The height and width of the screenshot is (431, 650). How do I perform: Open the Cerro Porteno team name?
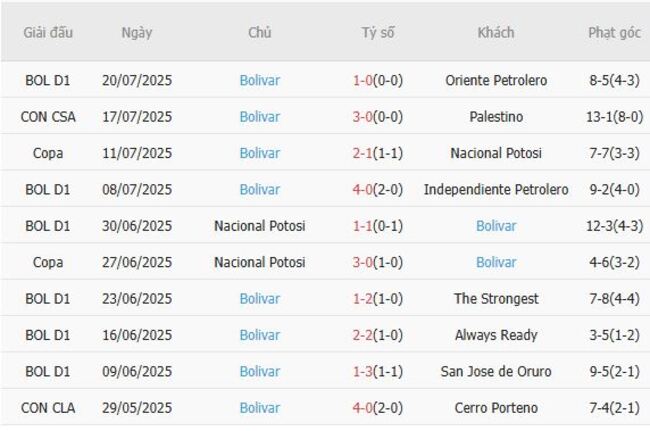click(x=496, y=408)
